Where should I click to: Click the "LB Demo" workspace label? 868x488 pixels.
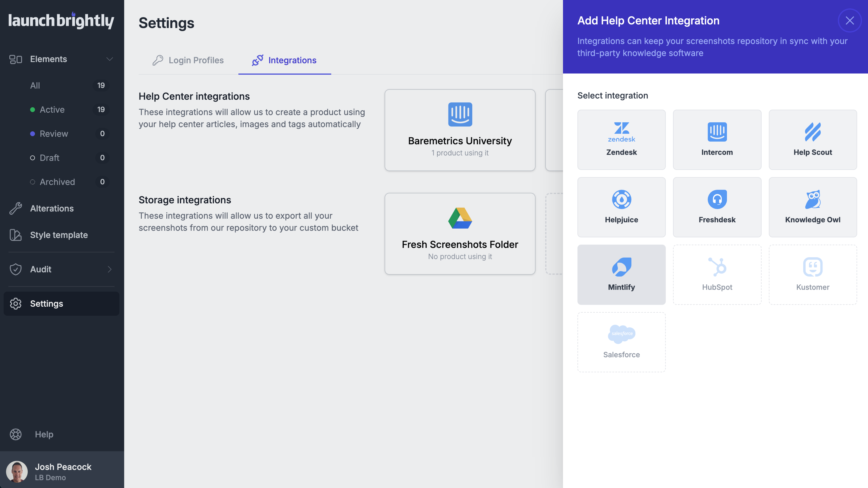tap(50, 478)
